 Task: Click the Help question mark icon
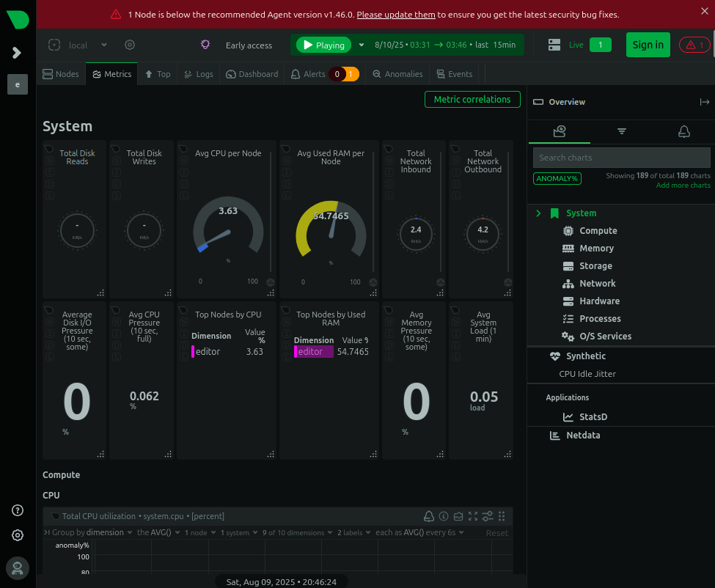pyautogui.click(x=18, y=510)
